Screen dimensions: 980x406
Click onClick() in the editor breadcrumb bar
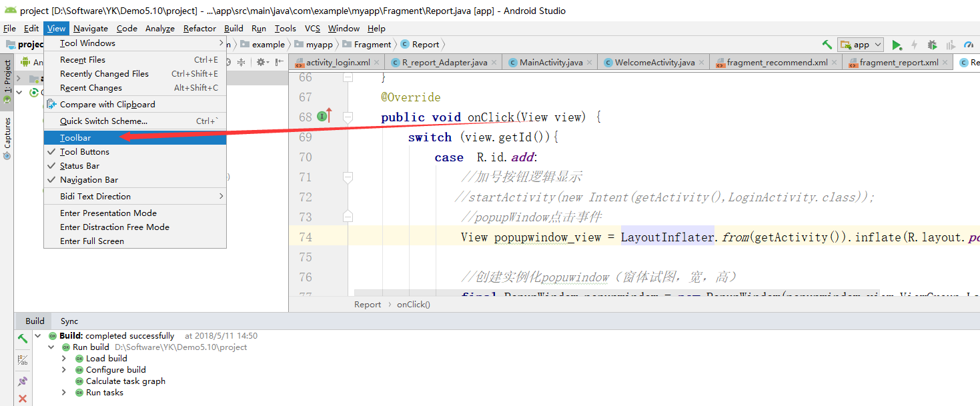point(414,304)
